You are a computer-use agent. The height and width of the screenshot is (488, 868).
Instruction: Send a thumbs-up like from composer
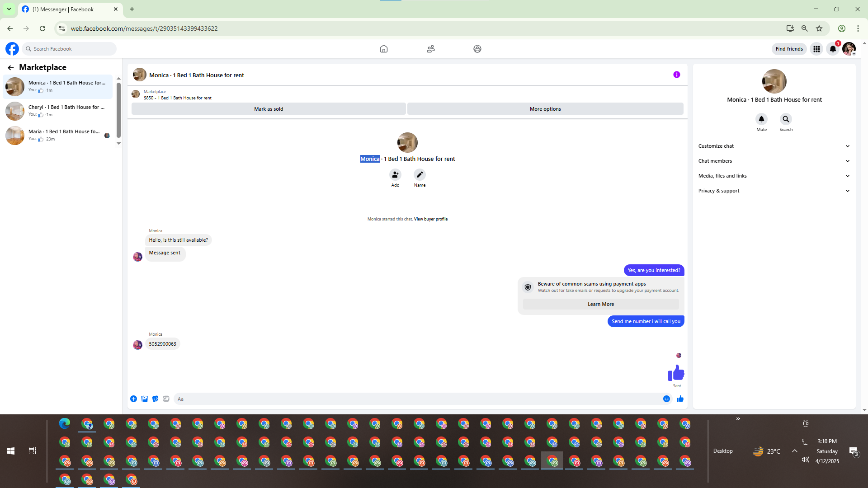(x=680, y=399)
